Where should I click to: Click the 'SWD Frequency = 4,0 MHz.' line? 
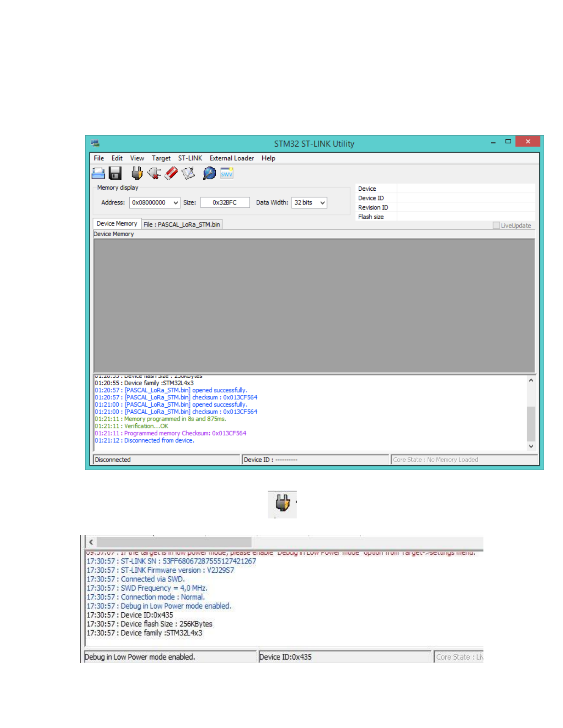coord(147,588)
